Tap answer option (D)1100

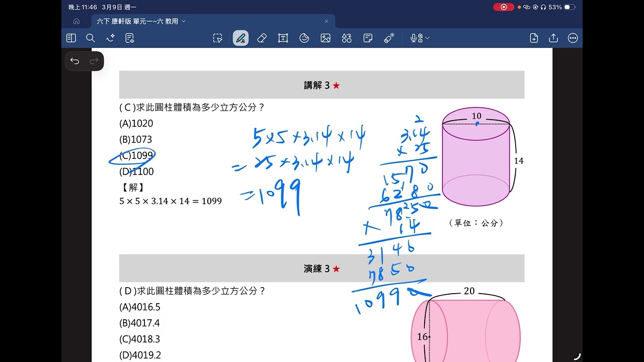point(136,171)
